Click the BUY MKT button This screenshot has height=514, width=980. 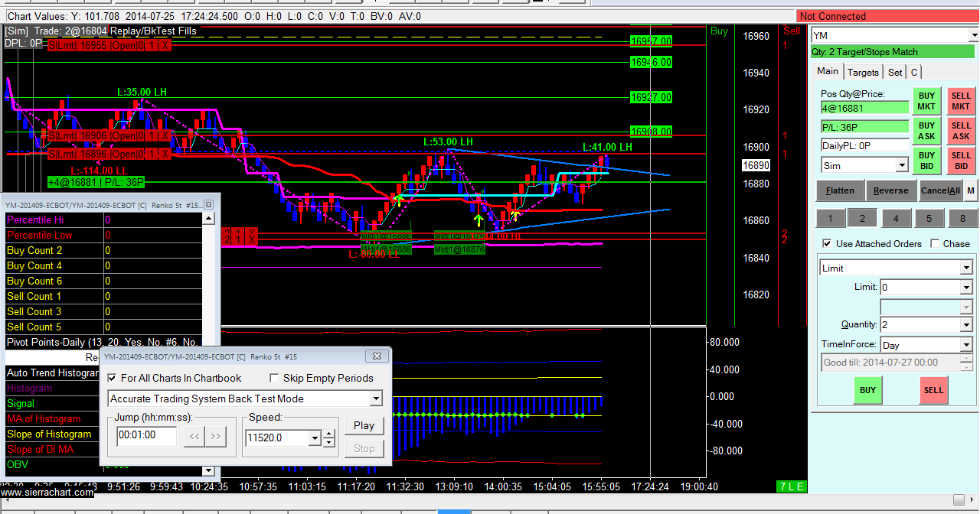(926, 101)
